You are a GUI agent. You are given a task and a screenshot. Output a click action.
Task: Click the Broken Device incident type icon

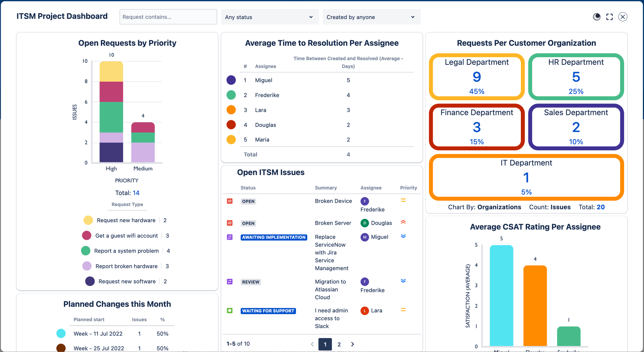[230, 201]
